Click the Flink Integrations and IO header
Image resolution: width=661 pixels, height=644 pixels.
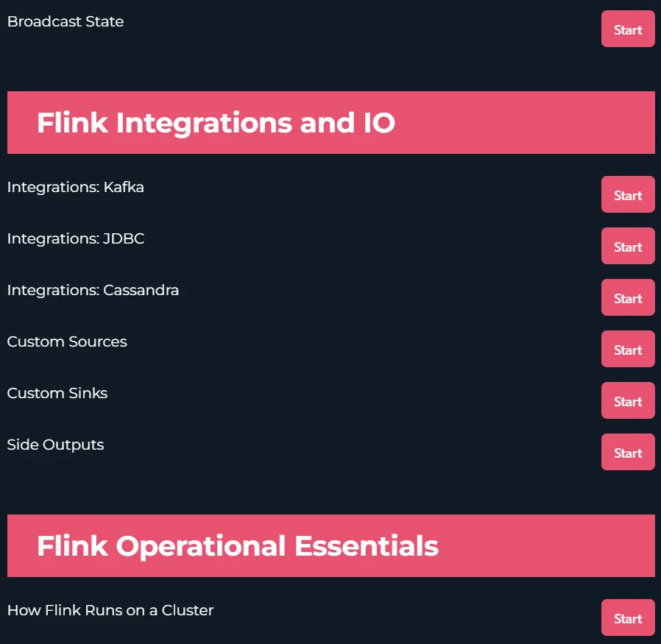point(331,123)
